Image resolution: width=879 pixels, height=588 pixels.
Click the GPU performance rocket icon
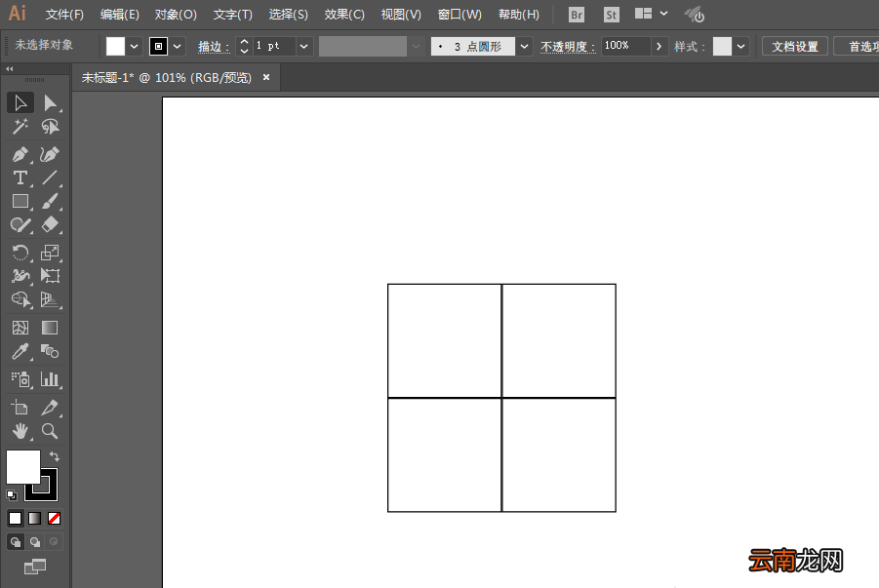click(x=696, y=15)
